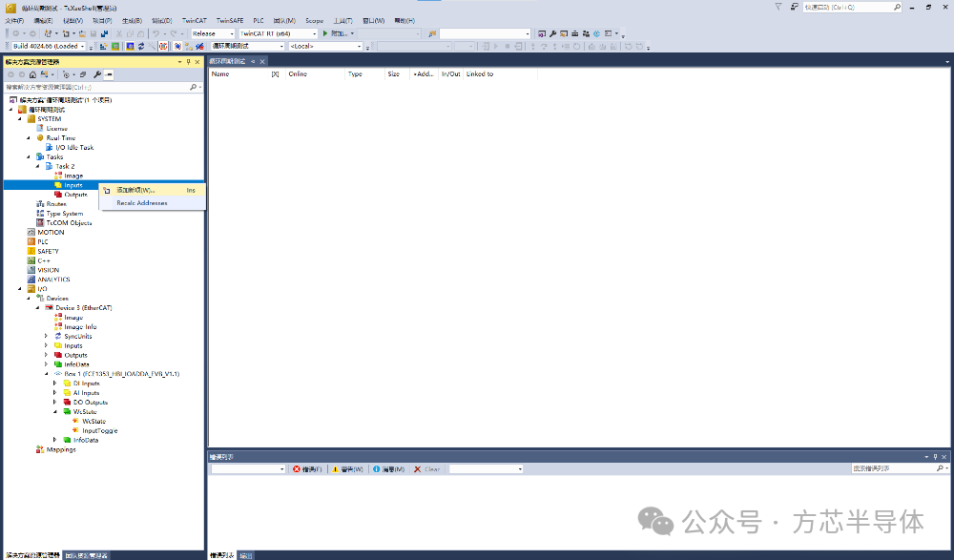Viewport: 954px width, 560px height.
Task: Collapse the Task 2 tree node
Action: click(x=38, y=166)
